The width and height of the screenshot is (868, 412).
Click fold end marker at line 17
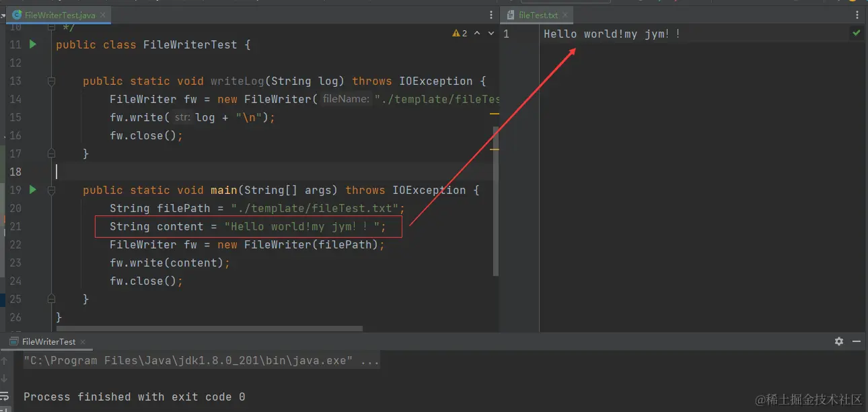coord(51,153)
